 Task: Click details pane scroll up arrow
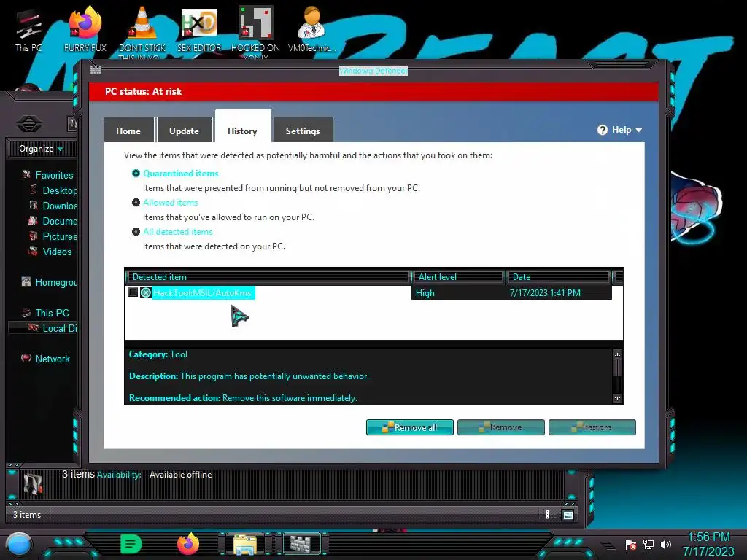point(617,354)
